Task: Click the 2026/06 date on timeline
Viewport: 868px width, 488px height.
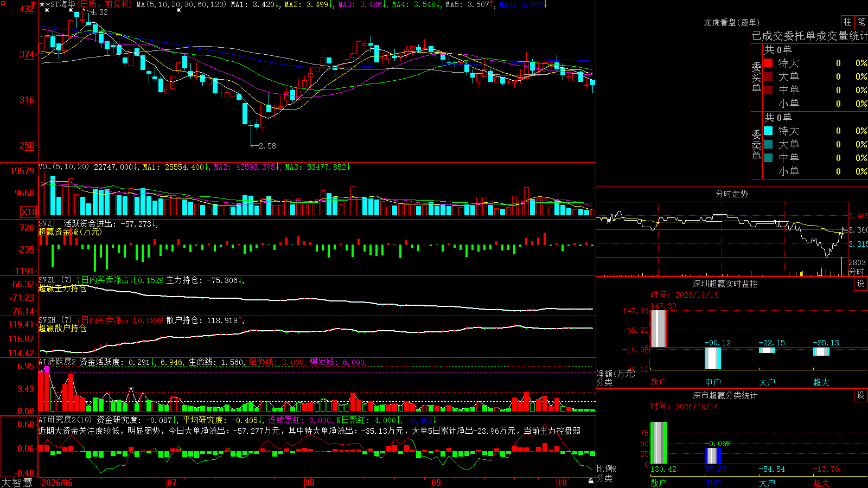Action: click(57, 483)
